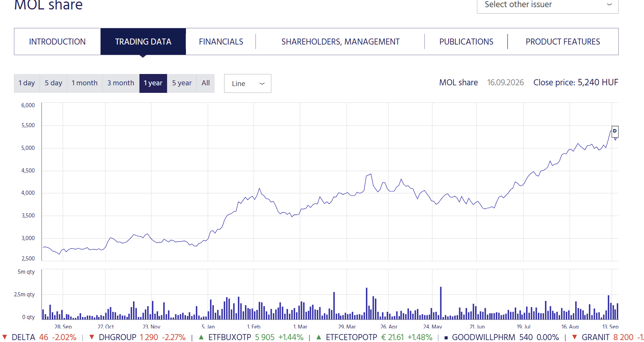This screenshot has width=644, height=342.
Task: Click the 3,000 price axis label
Action: (28, 238)
